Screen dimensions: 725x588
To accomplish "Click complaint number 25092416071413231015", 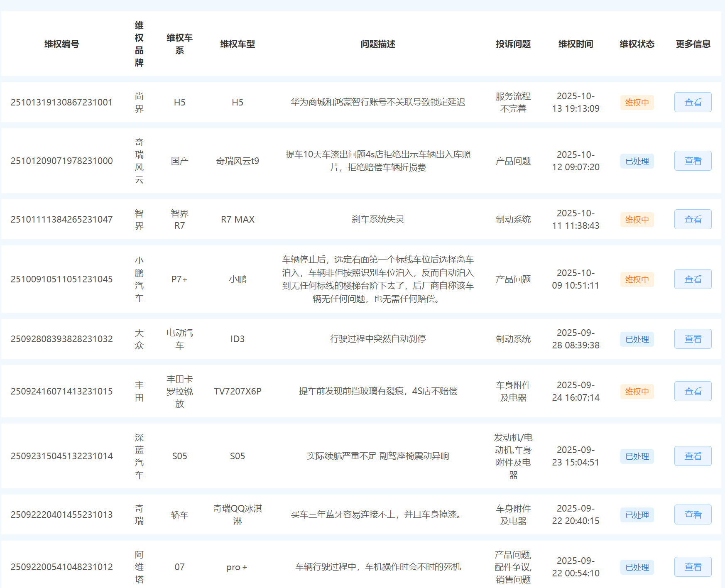I will coord(61,391).
